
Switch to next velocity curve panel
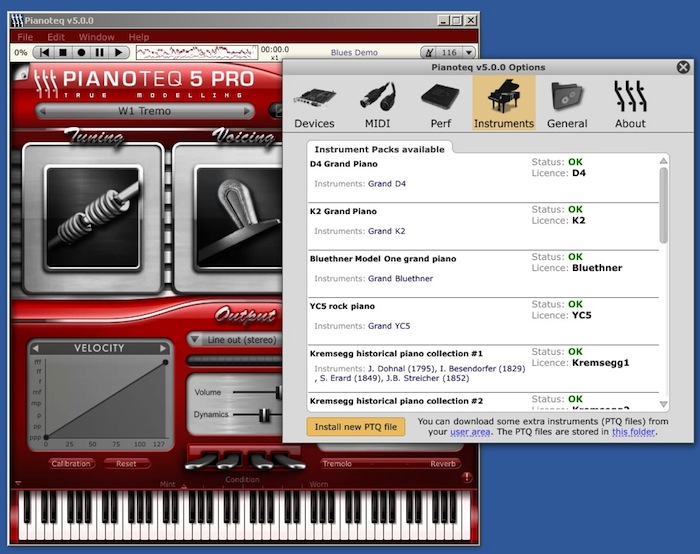pos(163,348)
